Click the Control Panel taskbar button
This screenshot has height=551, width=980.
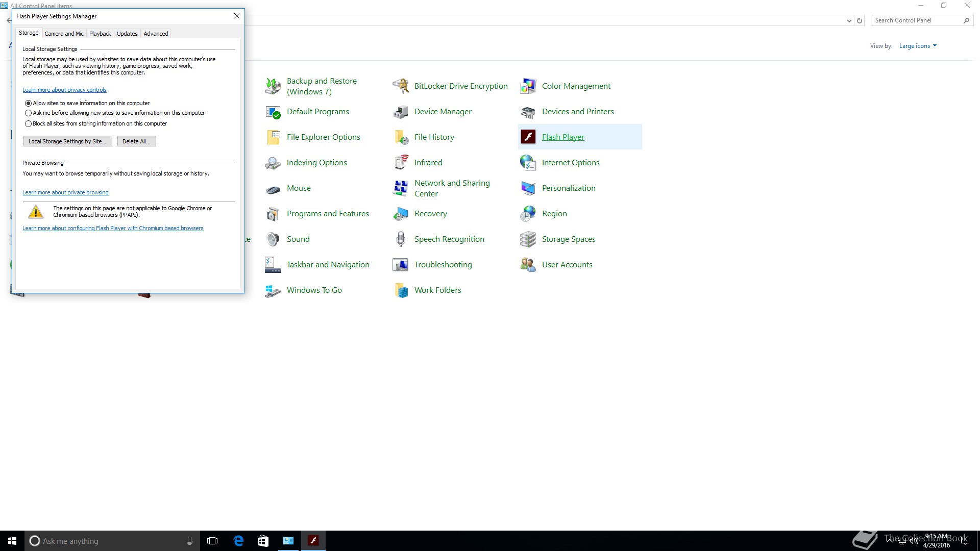pyautogui.click(x=288, y=541)
